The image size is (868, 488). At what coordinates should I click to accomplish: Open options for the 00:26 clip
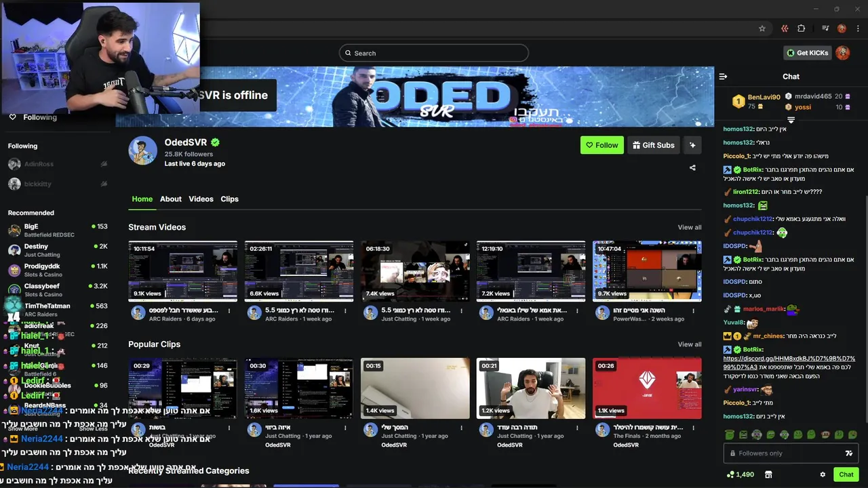(693, 428)
